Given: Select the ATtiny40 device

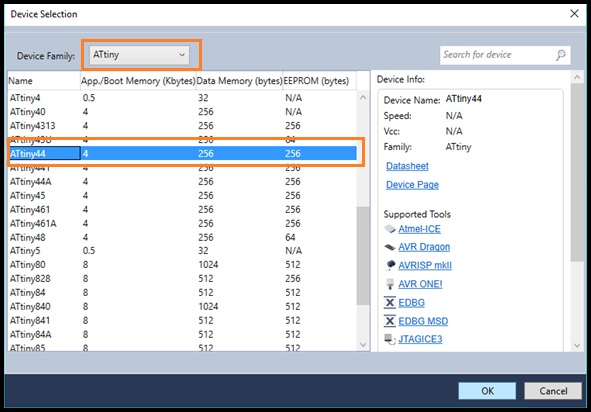Looking at the screenshot, I should coord(182,112).
